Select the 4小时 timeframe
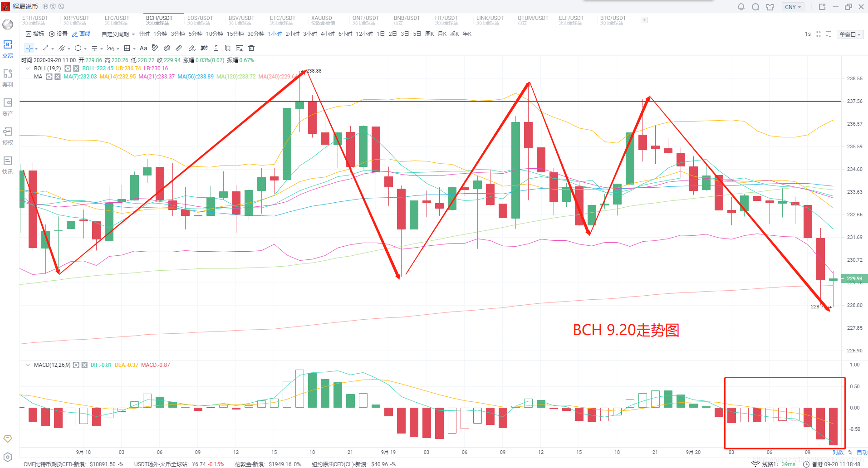The image size is (868, 468). (328, 34)
